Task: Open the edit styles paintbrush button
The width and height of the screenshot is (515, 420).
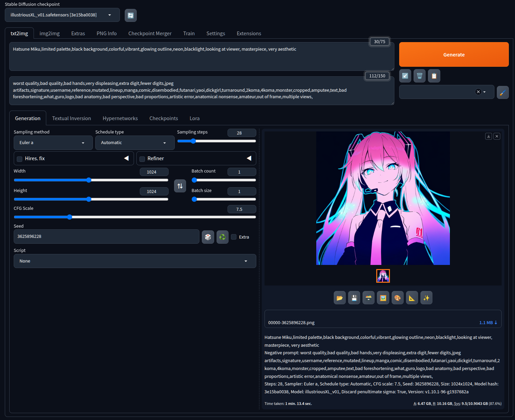Action: pyautogui.click(x=503, y=92)
